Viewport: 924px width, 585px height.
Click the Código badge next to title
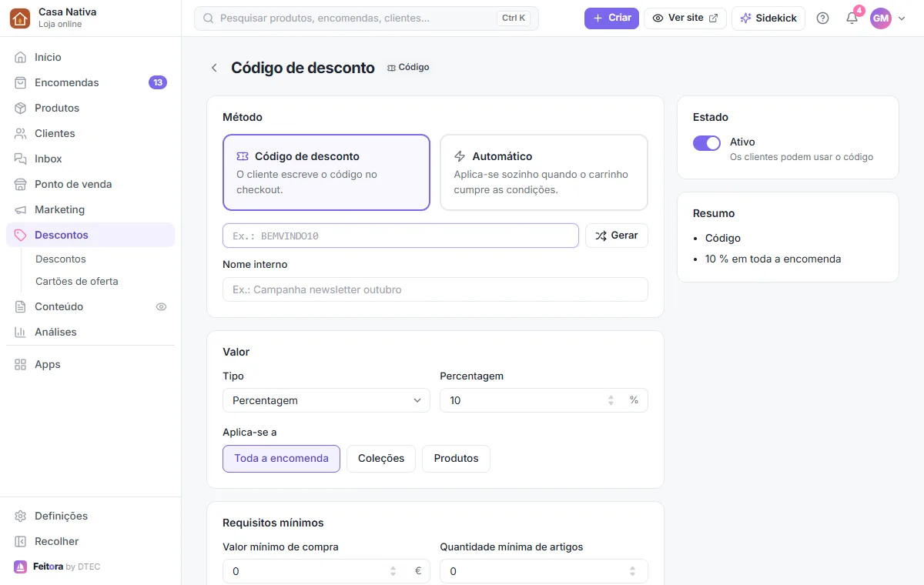pos(408,67)
